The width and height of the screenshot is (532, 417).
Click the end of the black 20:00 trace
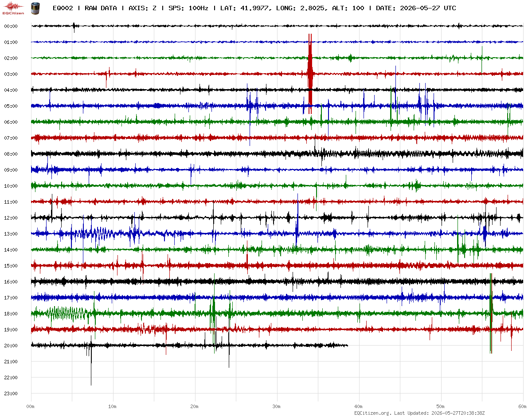(x=347, y=345)
